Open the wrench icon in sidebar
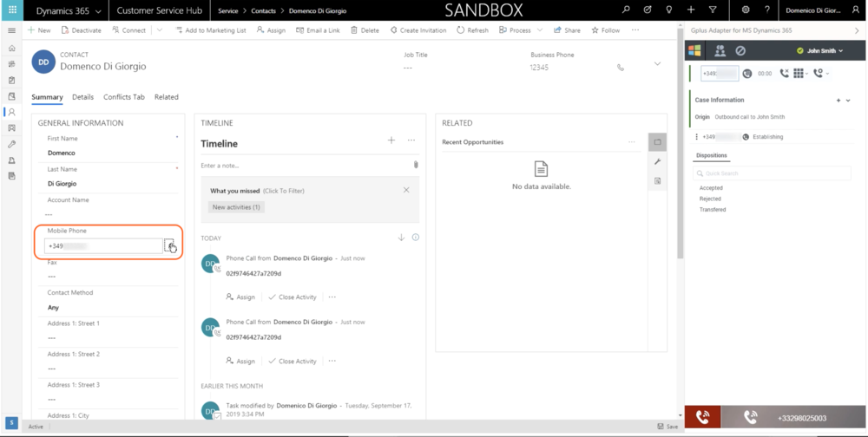 (11, 145)
